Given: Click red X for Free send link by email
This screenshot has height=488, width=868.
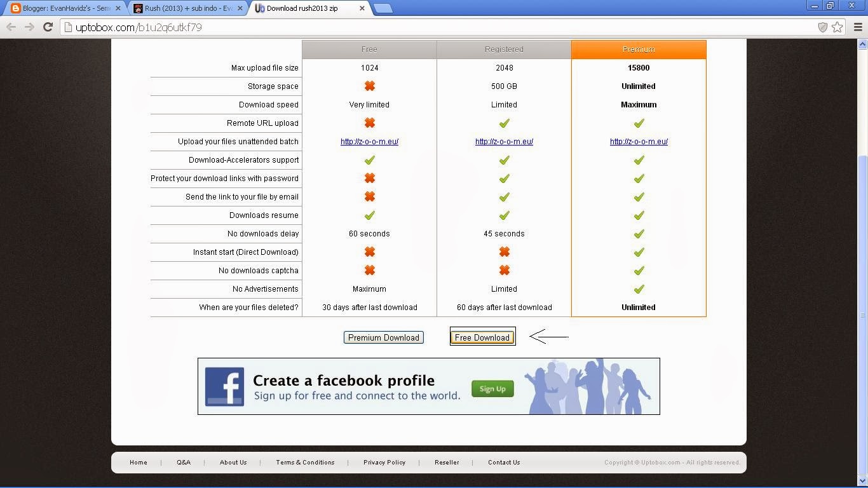Looking at the screenshot, I should click(x=369, y=196).
